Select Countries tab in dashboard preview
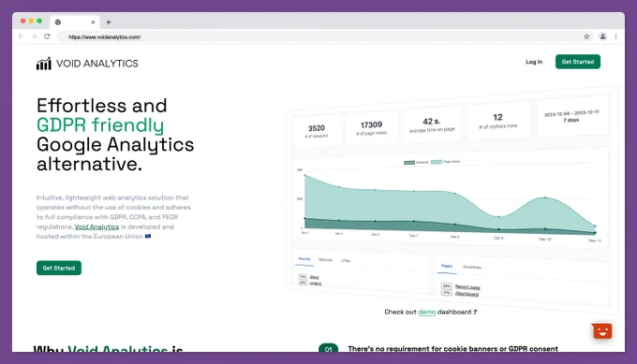Image resolution: width=637 pixels, height=364 pixels. (x=472, y=267)
